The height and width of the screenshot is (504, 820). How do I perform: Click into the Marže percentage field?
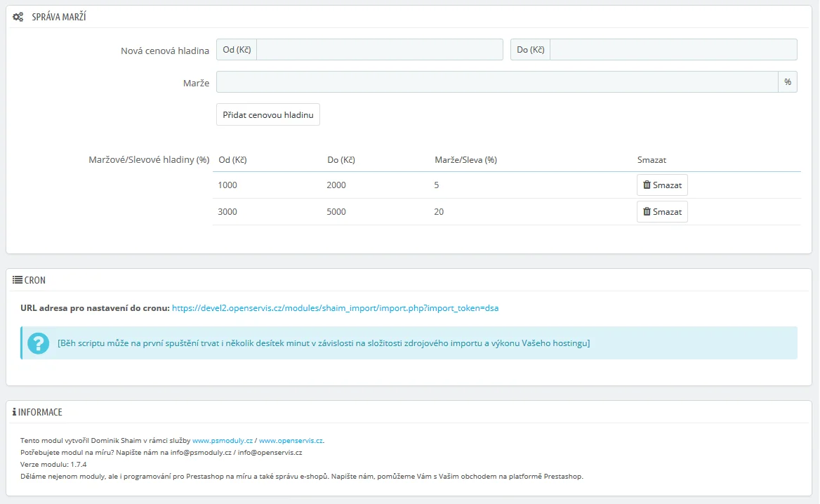pyautogui.click(x=496, y=82)
